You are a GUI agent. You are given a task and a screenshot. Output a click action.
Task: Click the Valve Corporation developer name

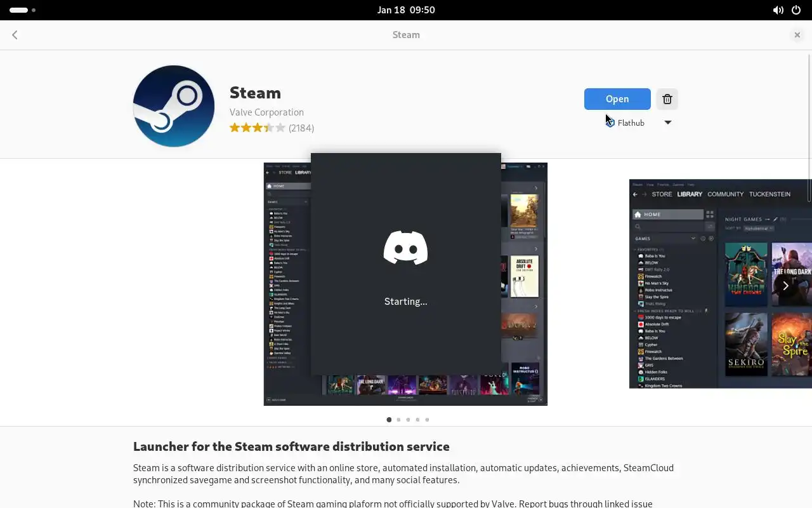pyautogui.click(x=266, y=112)
